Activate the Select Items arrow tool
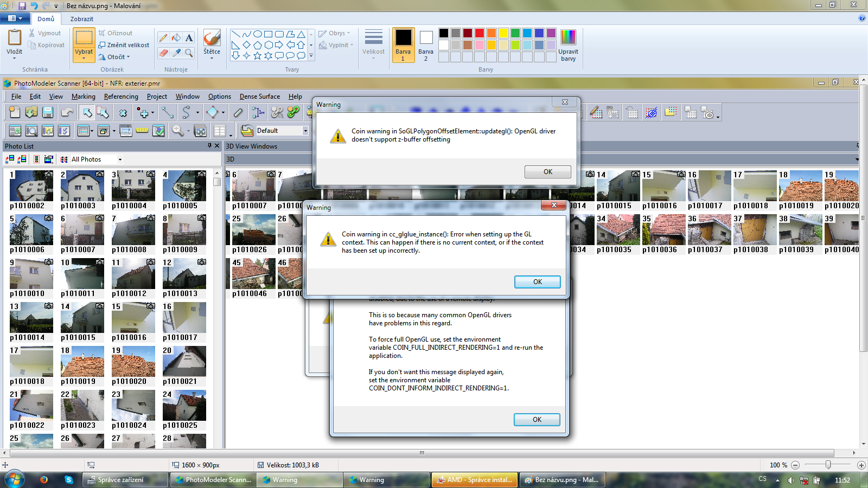This screenshot has height=488, width=868. [x=87, y=112]
